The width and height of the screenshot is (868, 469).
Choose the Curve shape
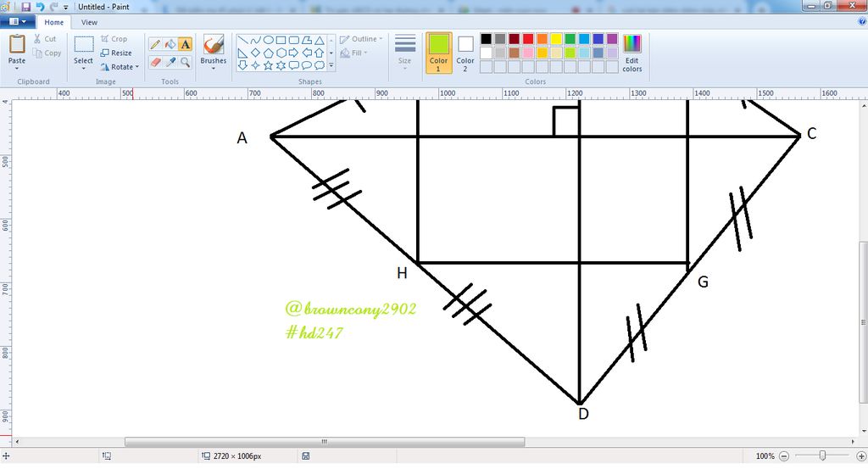[x=255, y=41]
